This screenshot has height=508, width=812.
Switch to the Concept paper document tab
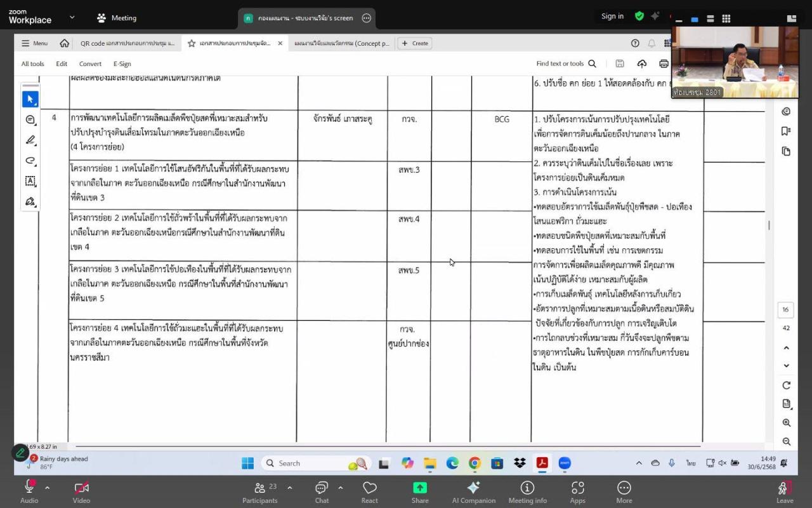tap(342, 43)
